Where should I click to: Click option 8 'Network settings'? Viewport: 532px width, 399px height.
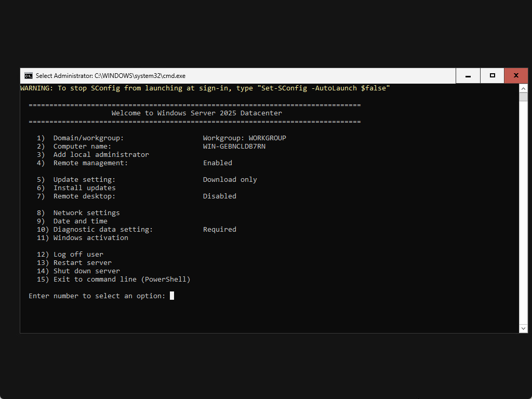[x=87, y=212]
